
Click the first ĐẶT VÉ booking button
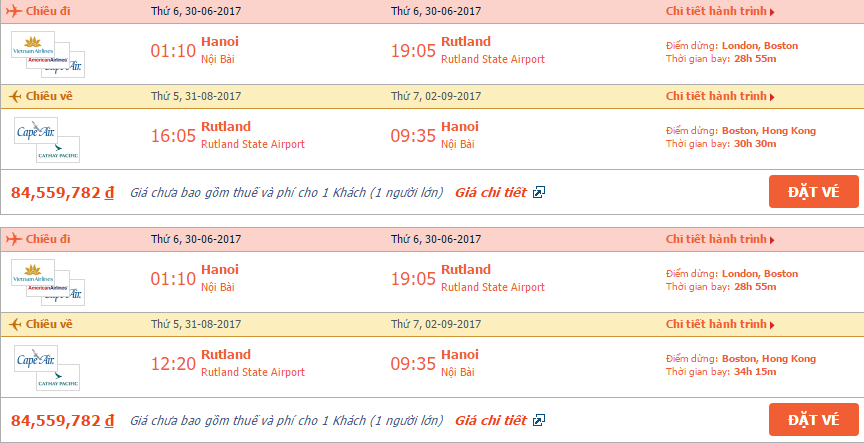(813, 192)
